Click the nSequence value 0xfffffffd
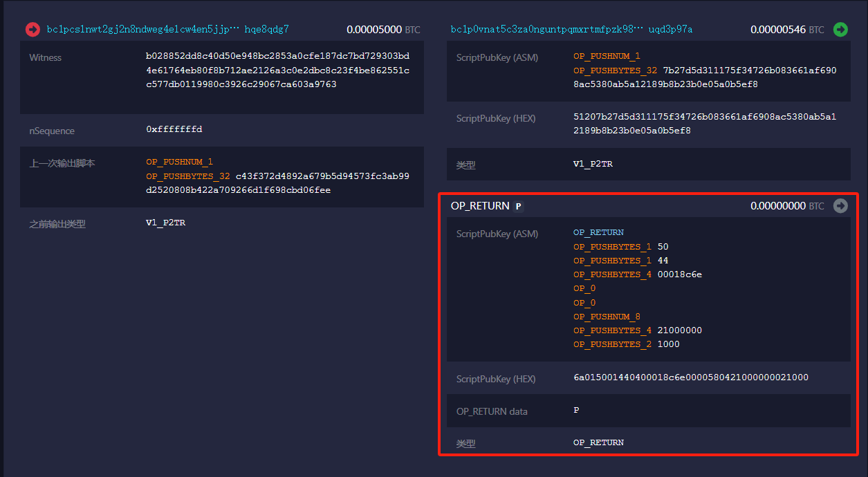The height and width of the screenshot is (477, 868). point(174,129)
